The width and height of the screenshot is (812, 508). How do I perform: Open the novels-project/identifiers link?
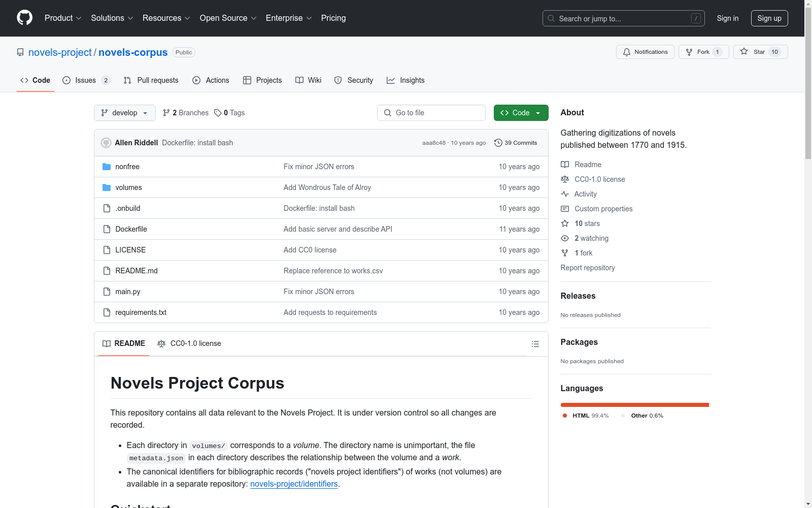(294, 484)
